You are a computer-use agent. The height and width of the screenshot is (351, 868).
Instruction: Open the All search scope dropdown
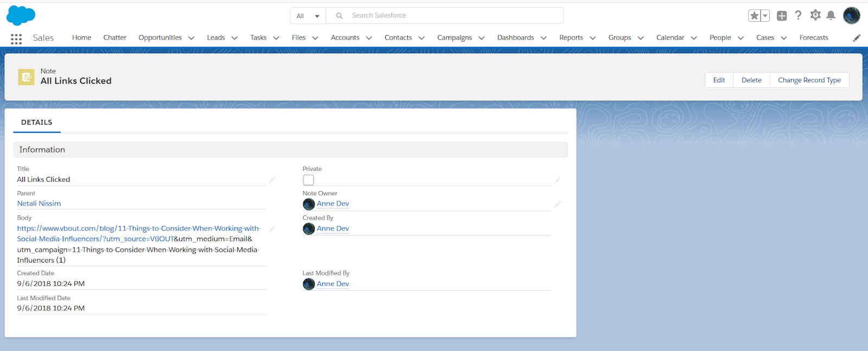[x=308, y=16]
